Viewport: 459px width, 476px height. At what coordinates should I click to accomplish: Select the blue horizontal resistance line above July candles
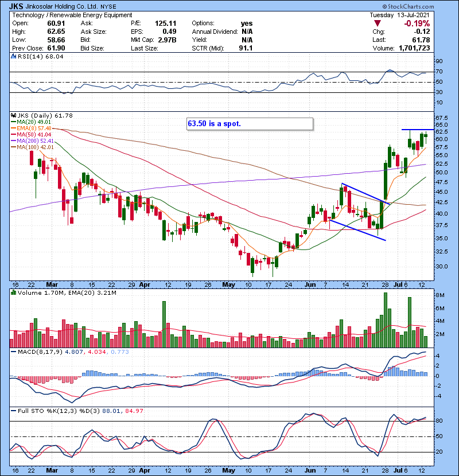pos(415,130)
